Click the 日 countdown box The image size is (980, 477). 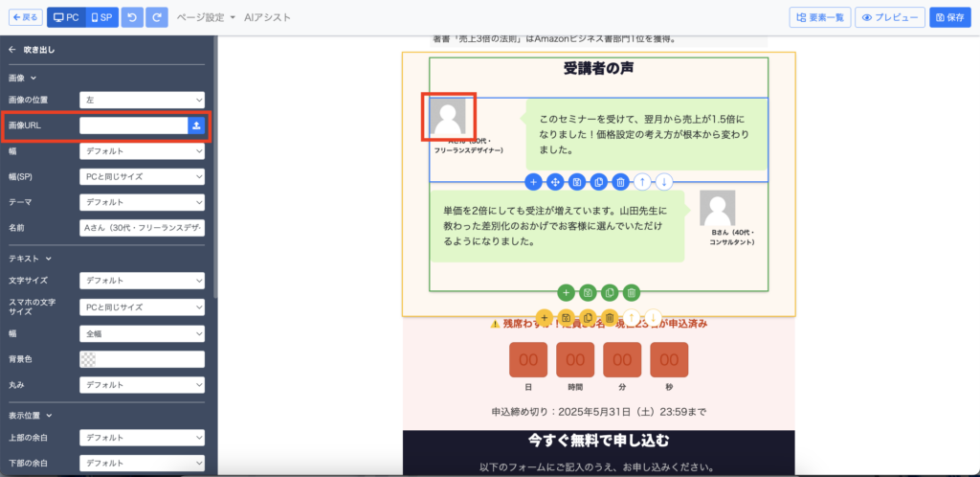pos(528,359)
